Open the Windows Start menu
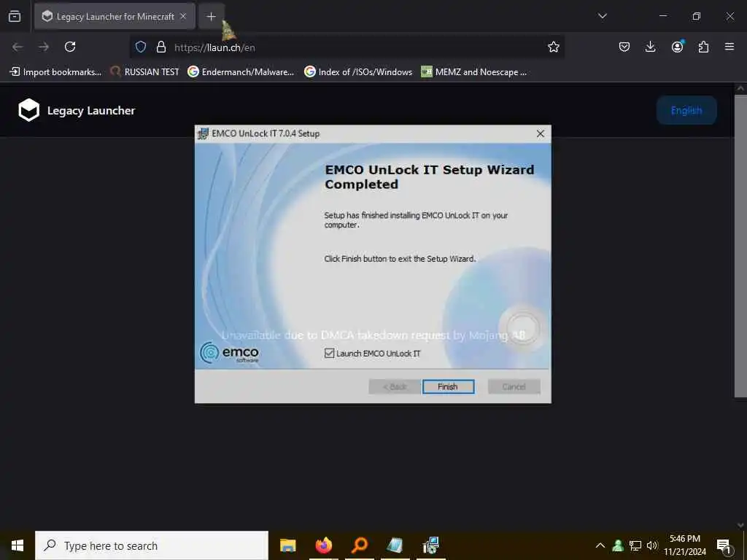 click(18, 545)
